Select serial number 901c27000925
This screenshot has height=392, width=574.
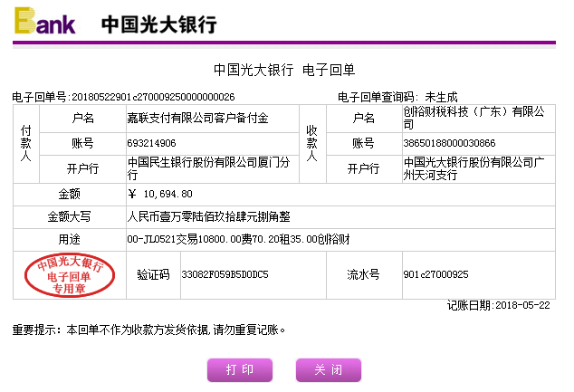(x=435, y=274)
